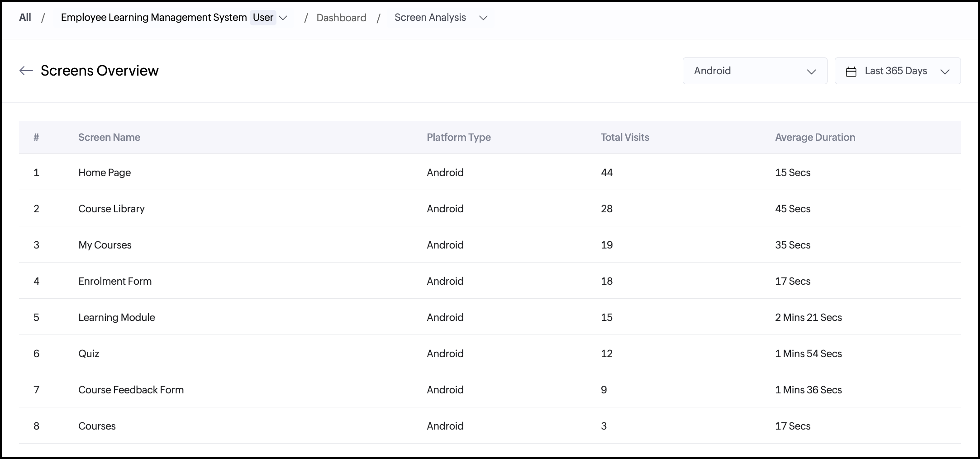
Task: Select the Home Page row
Action: click(x=105, y=172)
